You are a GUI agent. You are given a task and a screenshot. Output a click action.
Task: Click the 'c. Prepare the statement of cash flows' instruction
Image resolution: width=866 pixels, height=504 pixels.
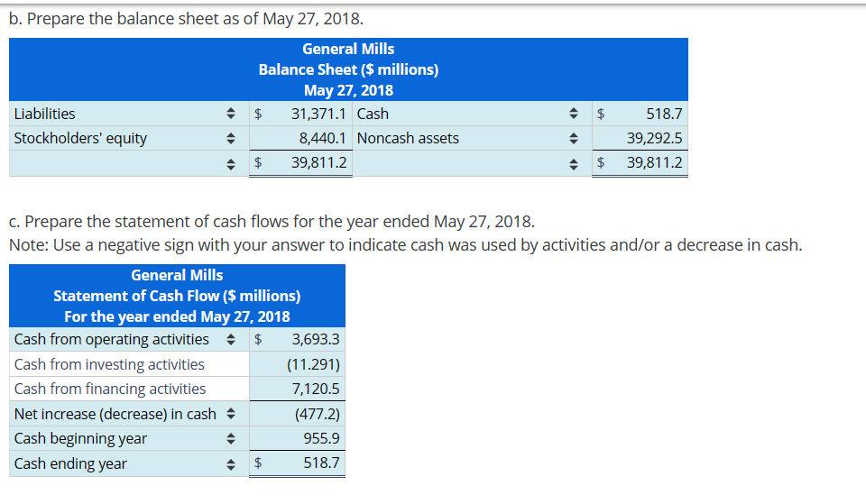(272, 222)
